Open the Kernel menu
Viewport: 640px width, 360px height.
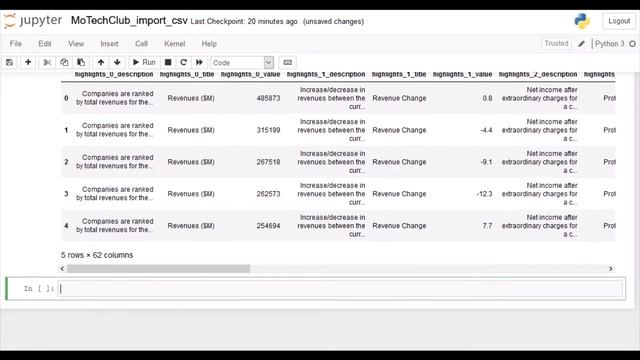175,44
